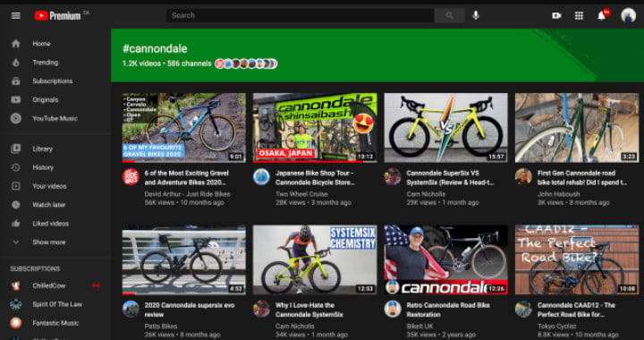
Task: Click Cam Nicholls name under SuperSix VS video
Action: pos(426,194)
